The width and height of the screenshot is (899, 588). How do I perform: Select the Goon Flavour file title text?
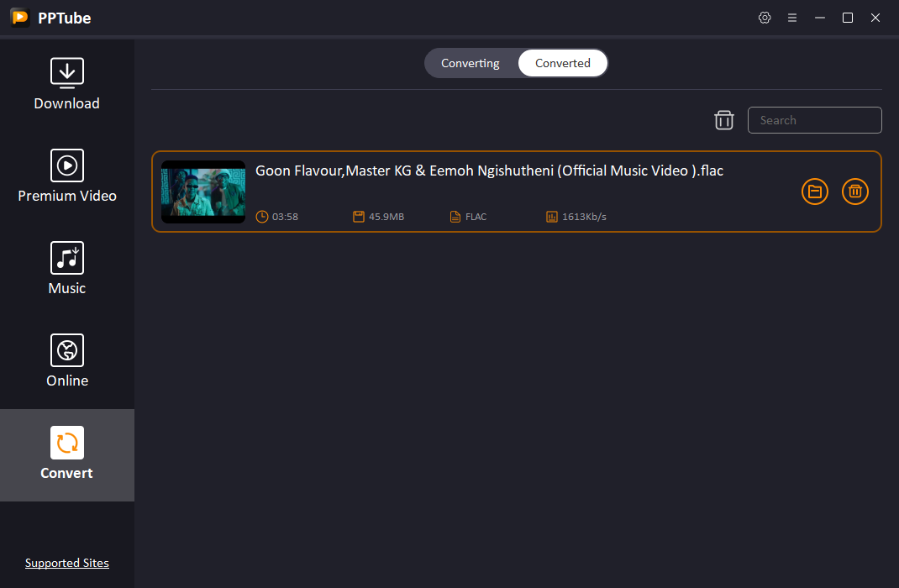click(489, 171)
